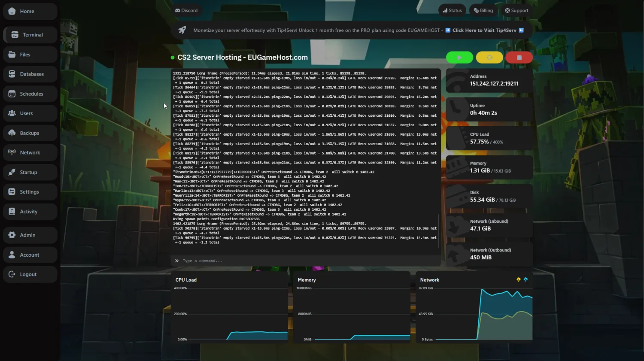This screenshot has height=361, width=644.
Task: Click the "Using spawn points configuration" console line
Action: tap(216, 219)
